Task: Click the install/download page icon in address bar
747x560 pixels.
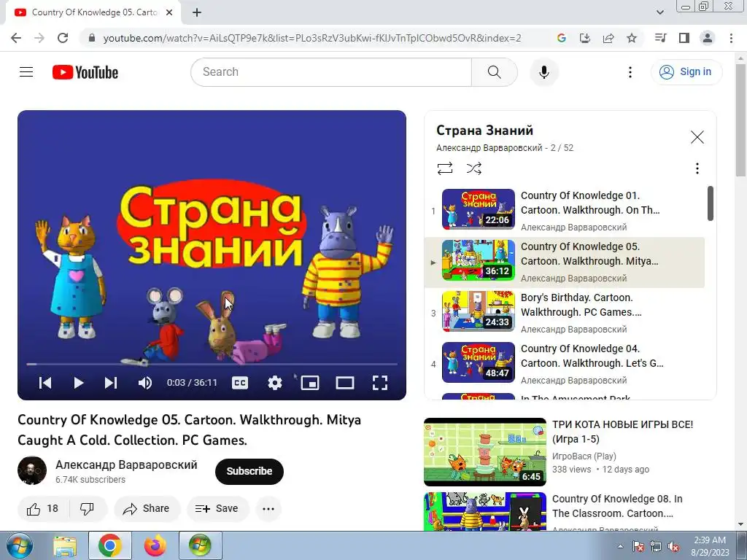Action: 584,38
